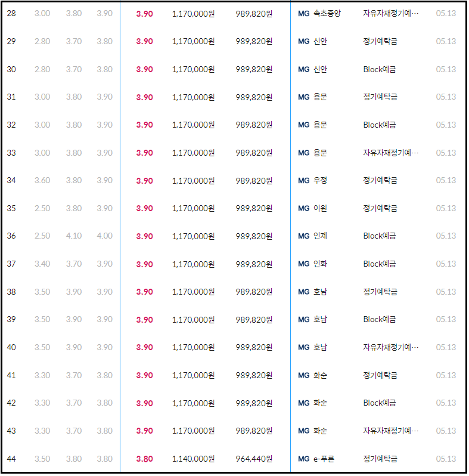Viewport: 469px width, 476px height.
Task: Open 화순 bank name in row 41
Action: (321, 375)
